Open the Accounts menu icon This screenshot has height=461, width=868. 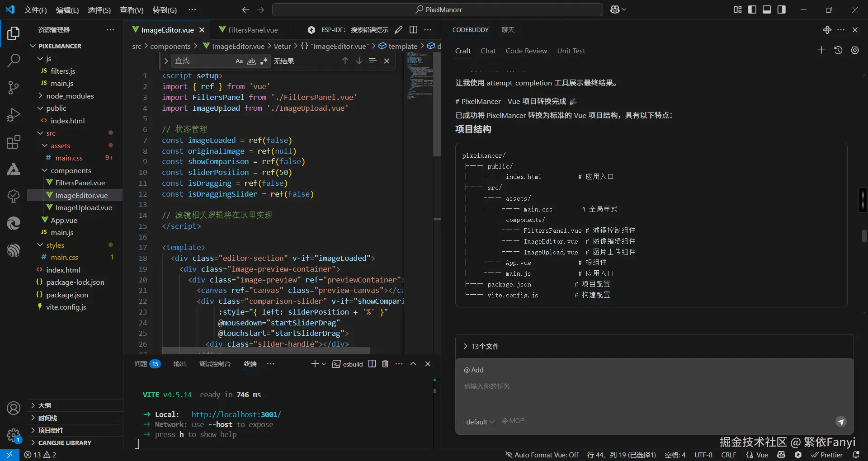pyautogui.click(x=14, y=408)
